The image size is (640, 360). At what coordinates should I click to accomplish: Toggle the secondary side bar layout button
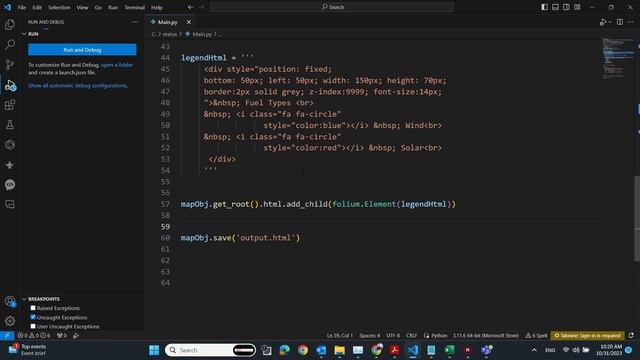[567, 7]
